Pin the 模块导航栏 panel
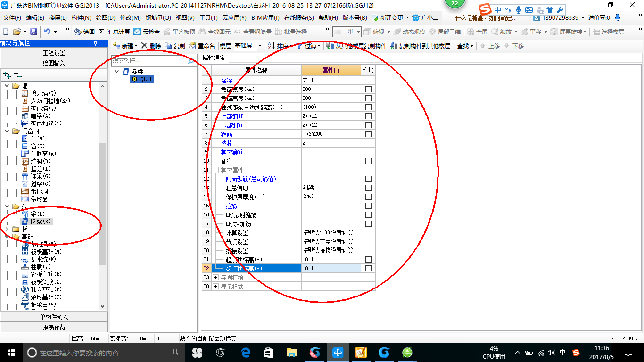The image size is (644, 362). [x=95, y=43]
